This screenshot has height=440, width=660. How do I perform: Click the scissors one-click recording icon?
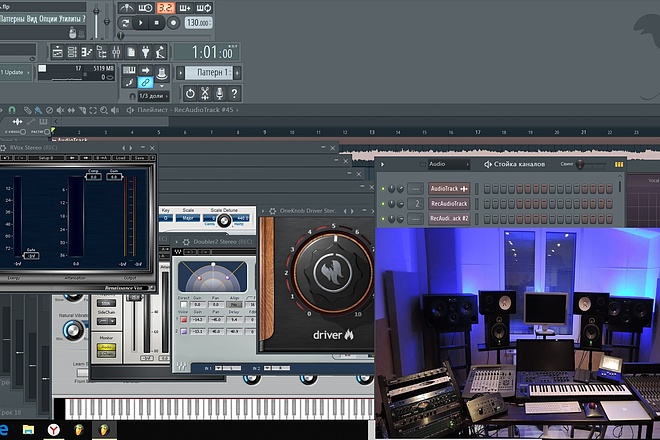[x=205, y=93]
